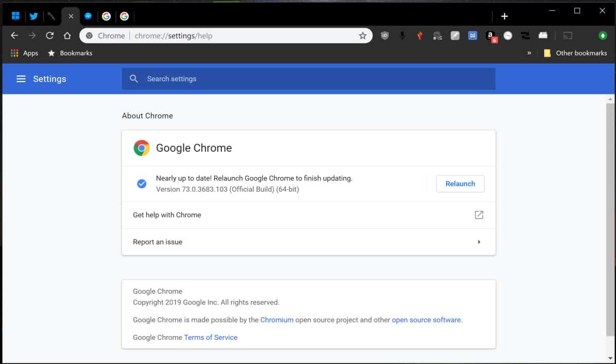This screenshot has width=616, height=364.
Task: Reload the current page
Action: pos(49,35)
